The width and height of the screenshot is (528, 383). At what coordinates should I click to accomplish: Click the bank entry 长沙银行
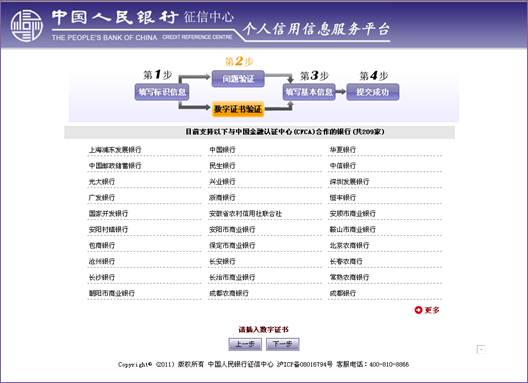tap(102, 277)
